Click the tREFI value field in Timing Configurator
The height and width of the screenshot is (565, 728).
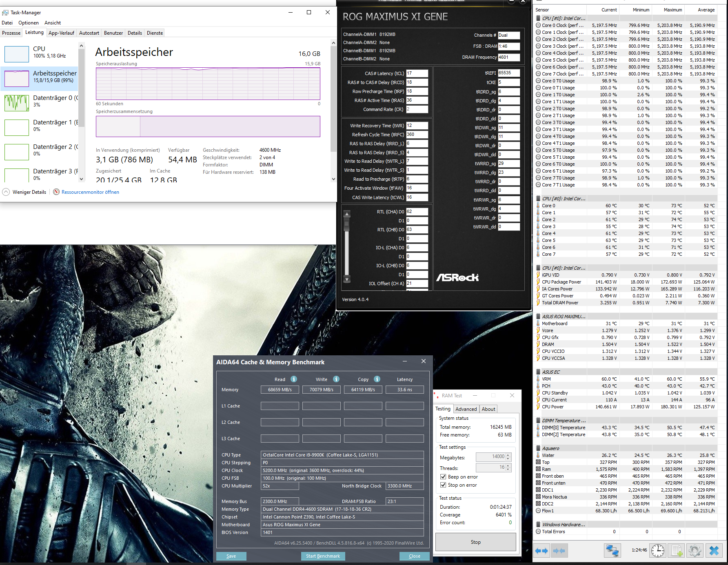(509, 73)
